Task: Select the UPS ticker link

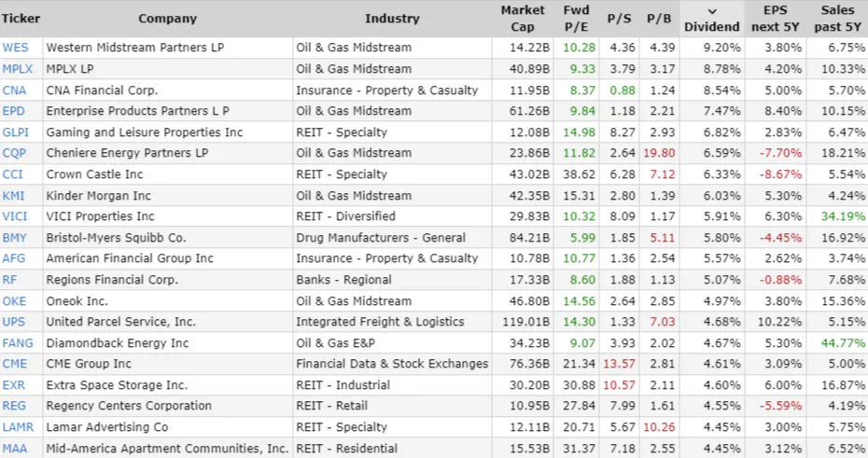Action: point(14,322)
